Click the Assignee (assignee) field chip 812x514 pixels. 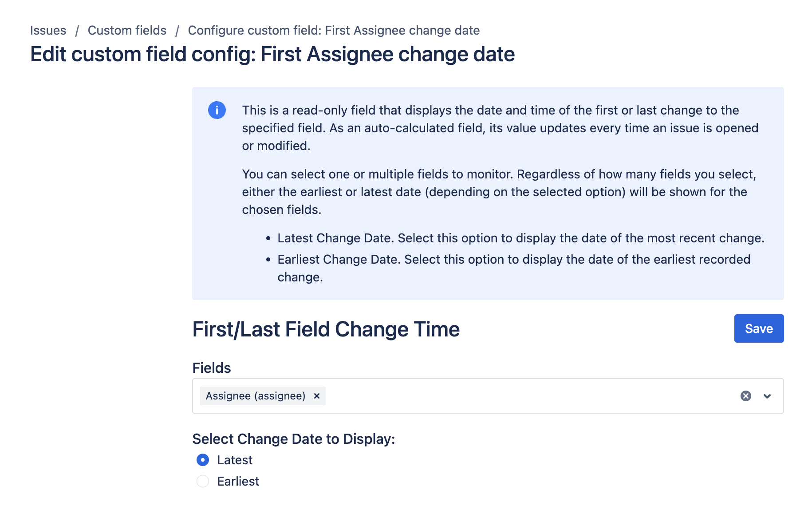255,395
